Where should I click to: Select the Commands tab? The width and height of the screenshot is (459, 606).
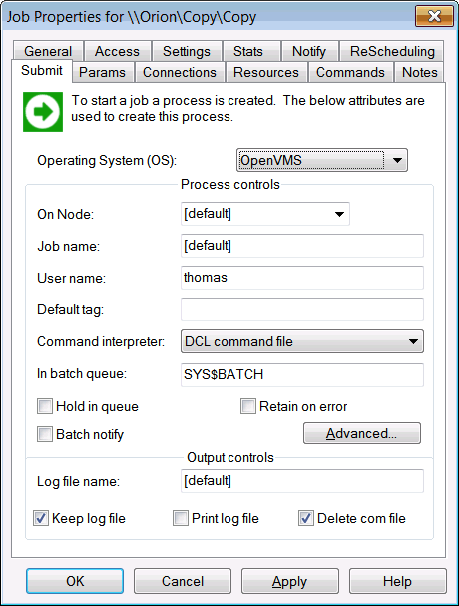pos(350,72)
